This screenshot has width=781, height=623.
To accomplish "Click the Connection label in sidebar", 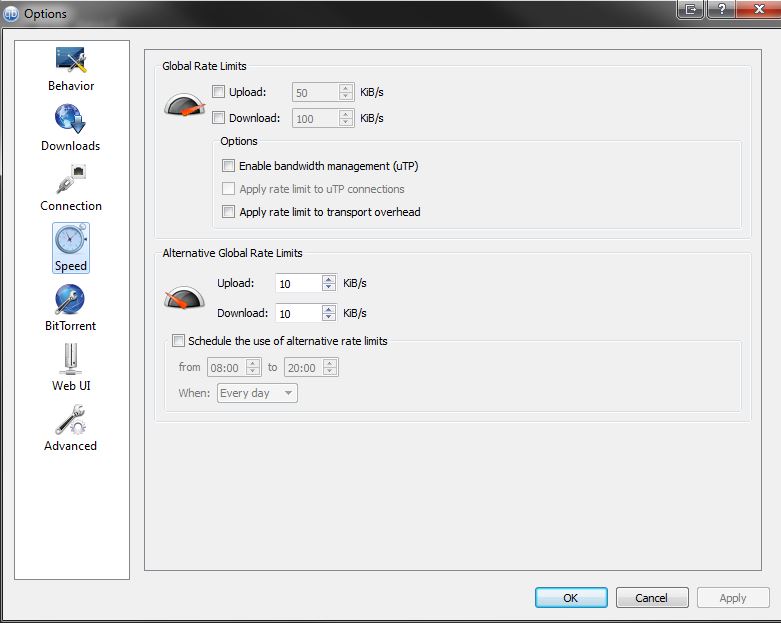I will (71, 206).
